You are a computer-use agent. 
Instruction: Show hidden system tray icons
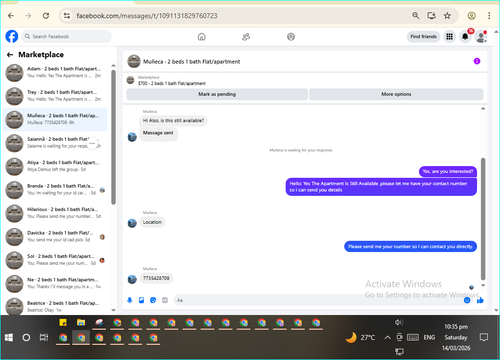pos(387,338)
